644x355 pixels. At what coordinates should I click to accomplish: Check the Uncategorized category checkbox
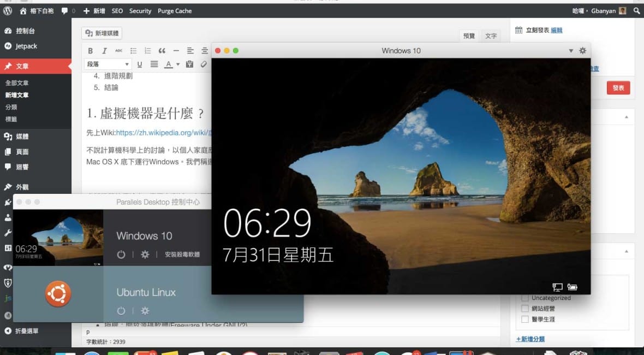point(525,298)
